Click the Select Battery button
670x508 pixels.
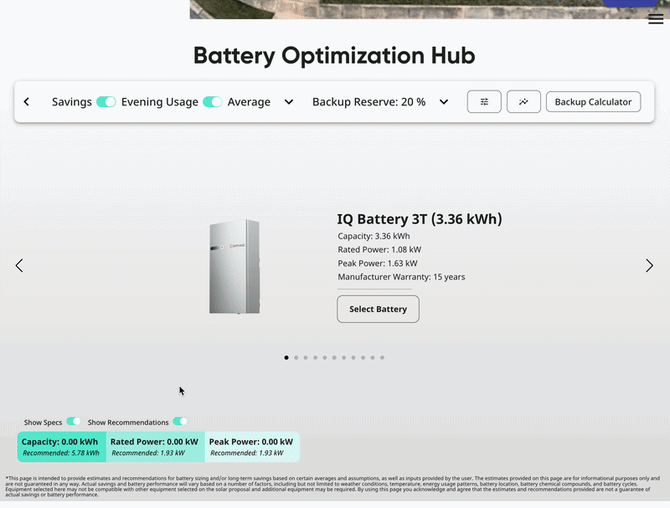point(378,309)
